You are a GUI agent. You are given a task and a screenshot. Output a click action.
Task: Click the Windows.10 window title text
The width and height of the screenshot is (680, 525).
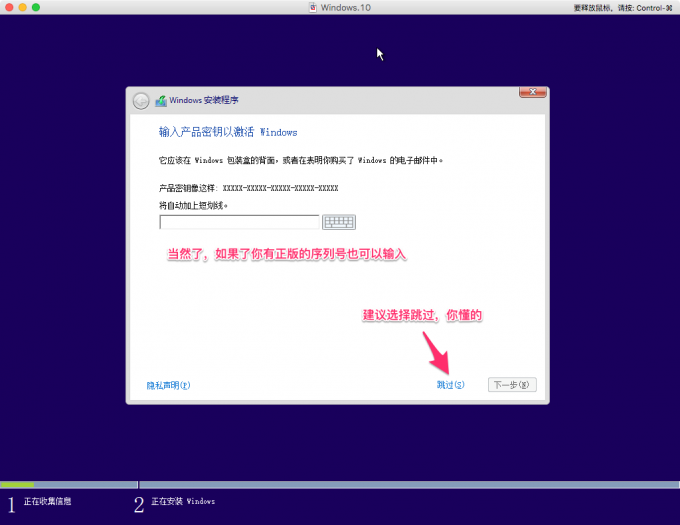pos(346,7)
